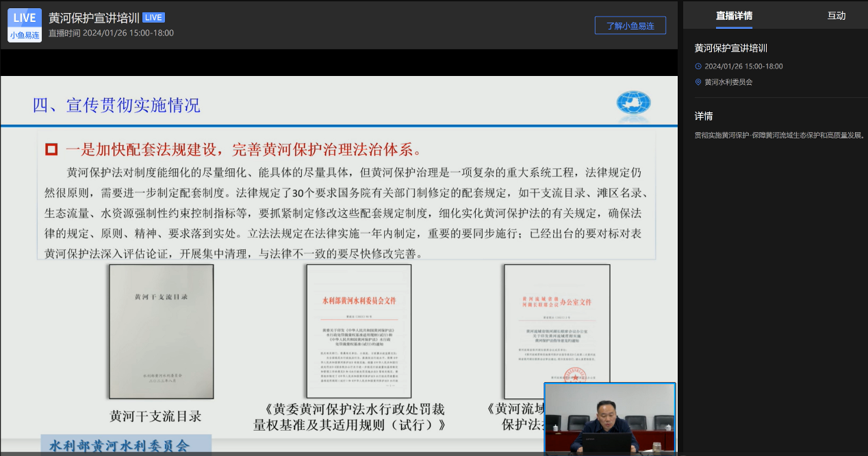Click the speaker camera inset video

609,418
